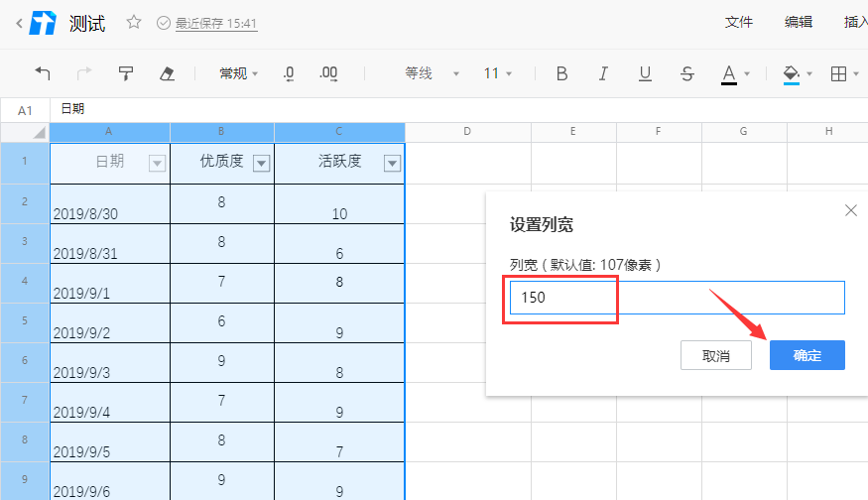868x500 pixels.
Task: Expand the font color dropdown arrow
Action: point(747,73)
